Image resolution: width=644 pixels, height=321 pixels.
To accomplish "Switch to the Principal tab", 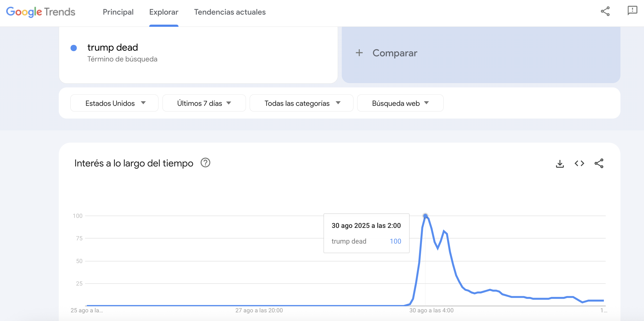I will click(x=118, y=12).
